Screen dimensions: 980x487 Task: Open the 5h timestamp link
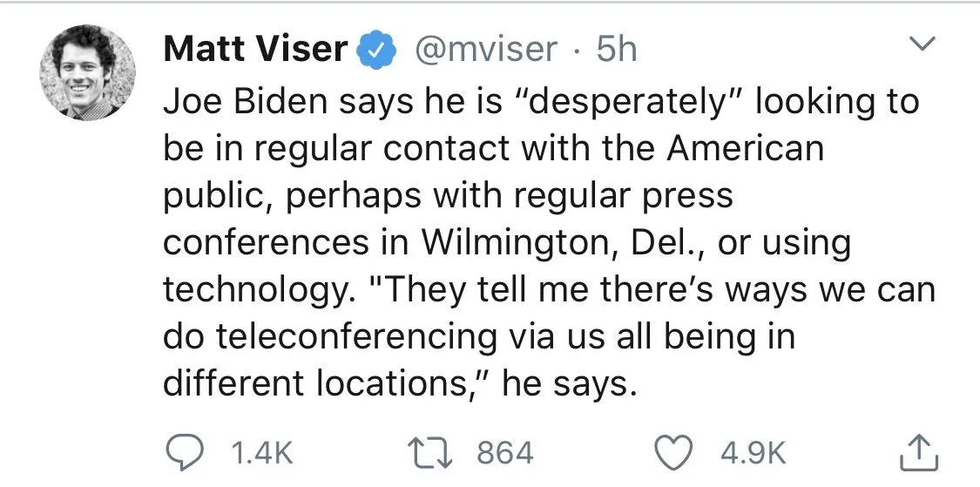pos(616,50)
